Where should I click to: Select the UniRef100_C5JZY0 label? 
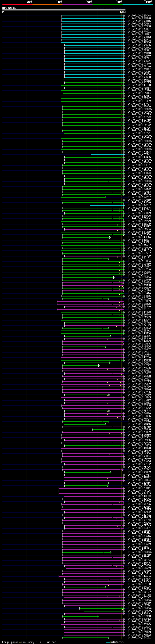coord(139,298)
